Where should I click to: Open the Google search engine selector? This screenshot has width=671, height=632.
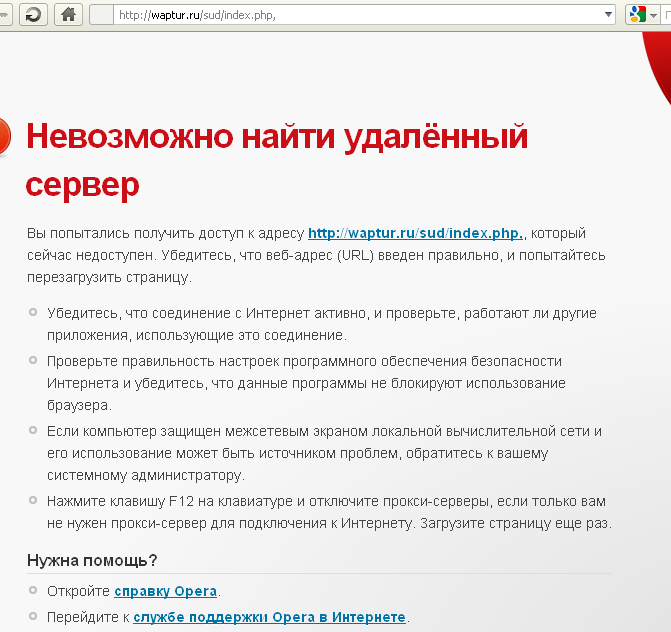[x=642, y=15]
